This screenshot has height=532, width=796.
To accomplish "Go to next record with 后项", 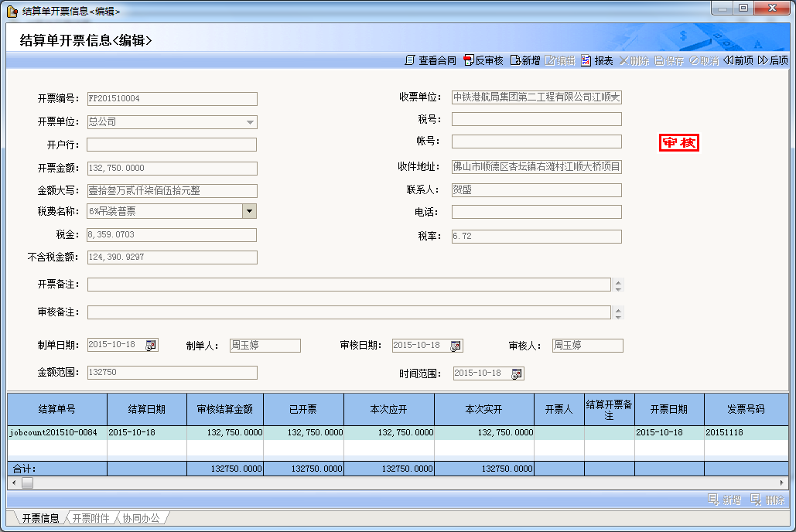I will tap(774, 60).
